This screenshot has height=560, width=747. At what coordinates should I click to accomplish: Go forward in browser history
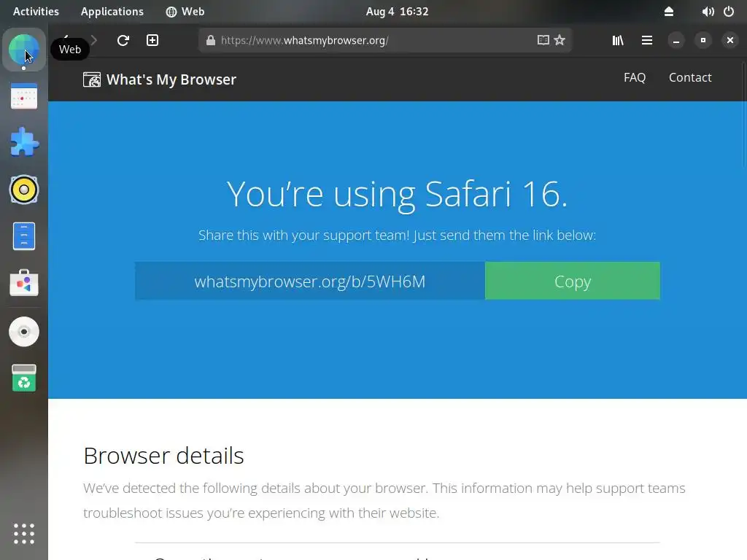[x=94, y=41]
